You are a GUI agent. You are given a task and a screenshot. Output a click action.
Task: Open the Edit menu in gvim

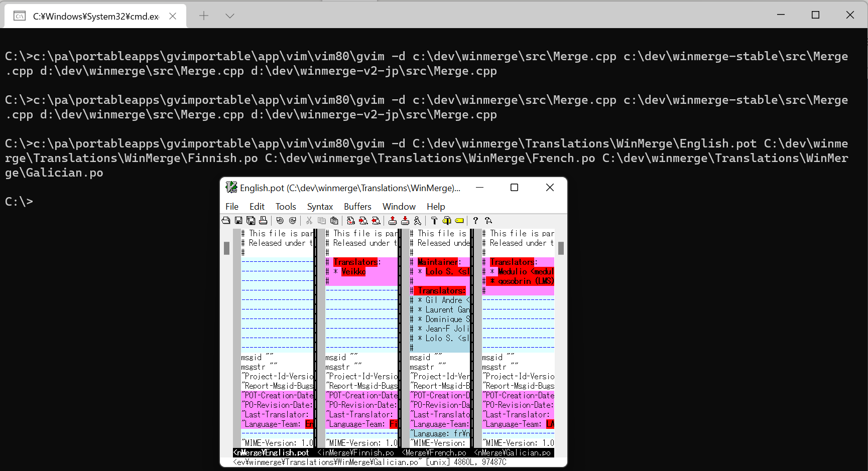coord(257,207)
